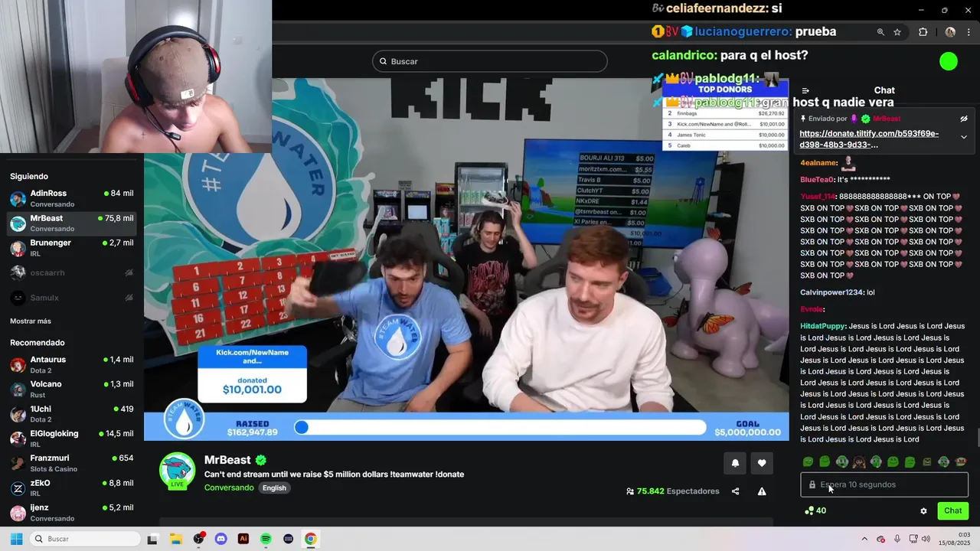Collapse the chat panel via arrow icon
980x551 pixels.
tap(805, 90)
